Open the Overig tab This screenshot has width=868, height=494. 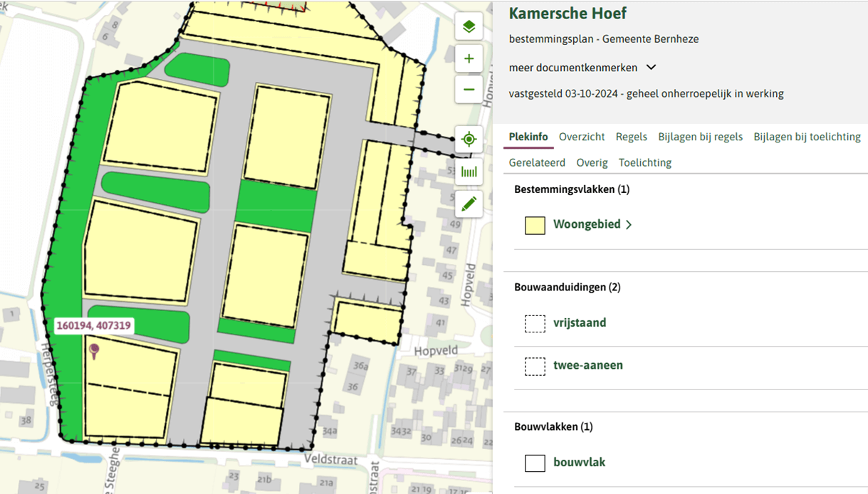(x=592, y=162)
